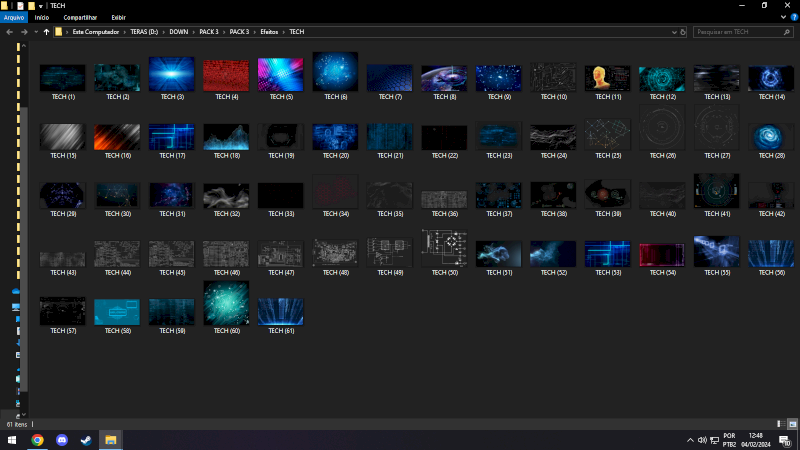Screen dimensions: 800x450
Task: Launch Discord from the taskbar
Action: click(x=62, y=440)
